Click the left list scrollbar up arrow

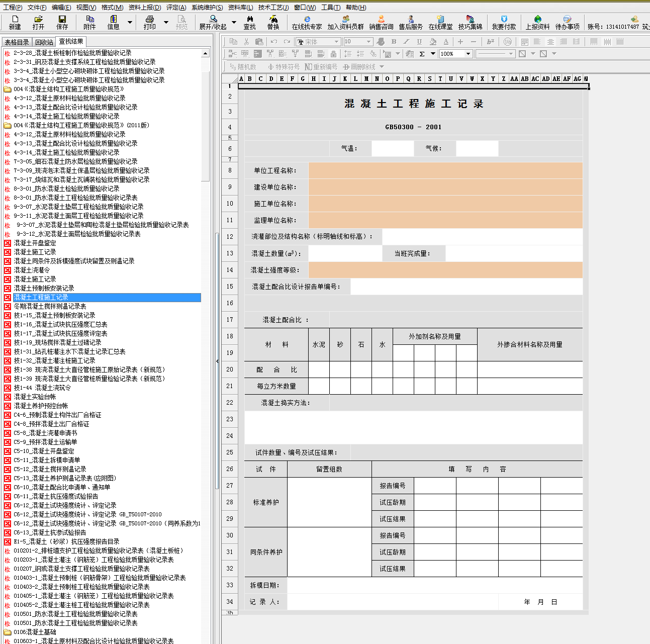(x=206, y=53)
